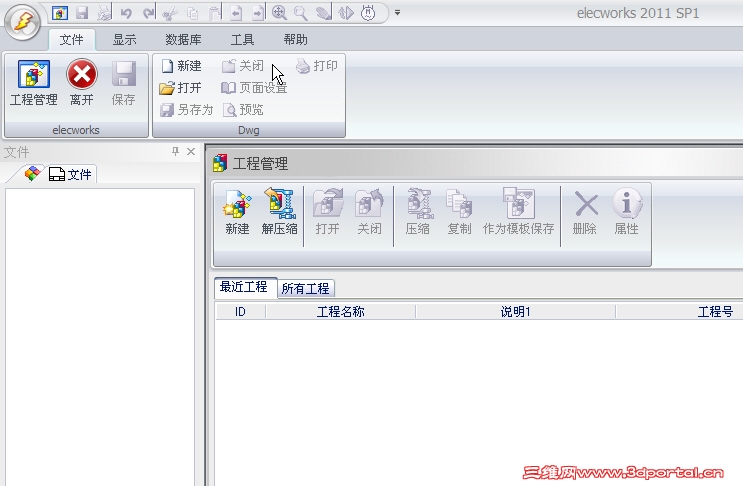743x486 pixels.
Task: Open the 数据库 ribbon tab
Action: coord(183,40)
